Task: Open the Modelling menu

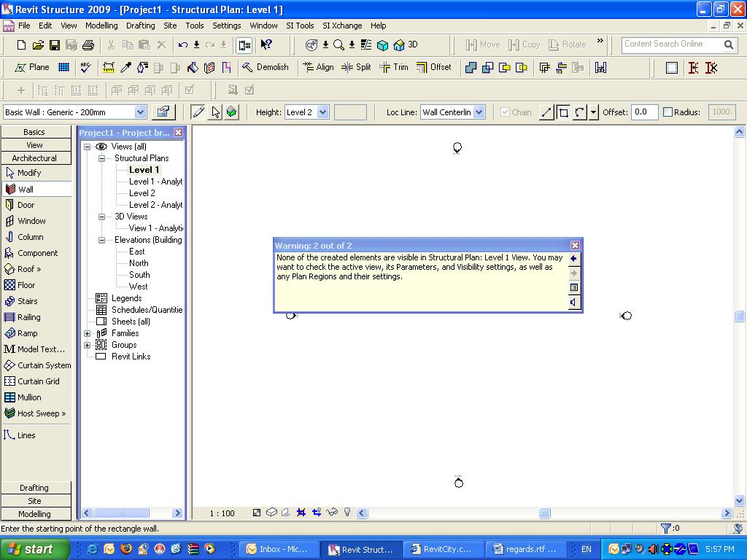Action: coord(101,26)
